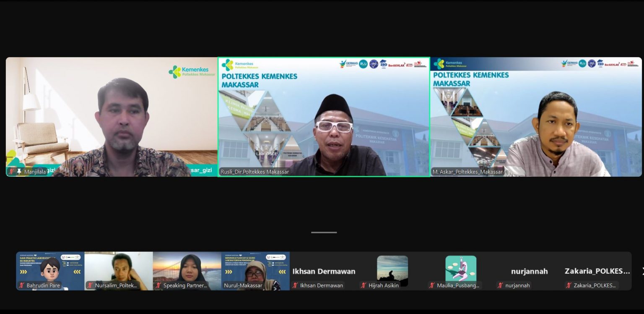Click the pin icon beside Manjilala's name
644x314 pixels.
coord(19,171)
